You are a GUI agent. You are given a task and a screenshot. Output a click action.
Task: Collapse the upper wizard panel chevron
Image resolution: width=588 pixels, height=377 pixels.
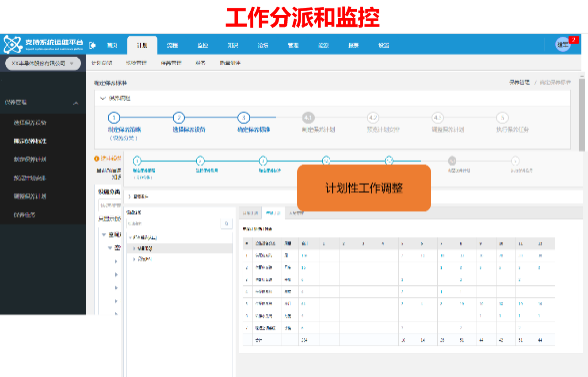point(102,98)
